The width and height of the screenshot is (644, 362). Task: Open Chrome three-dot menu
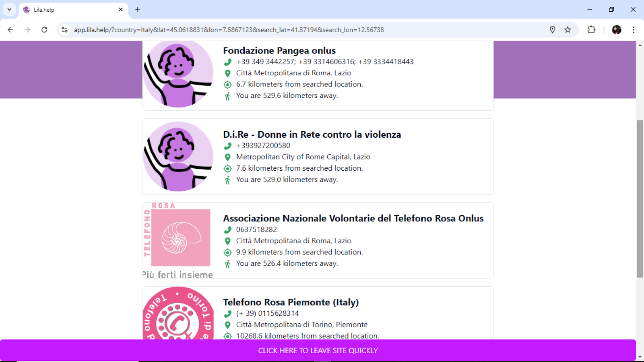(634, 30)
